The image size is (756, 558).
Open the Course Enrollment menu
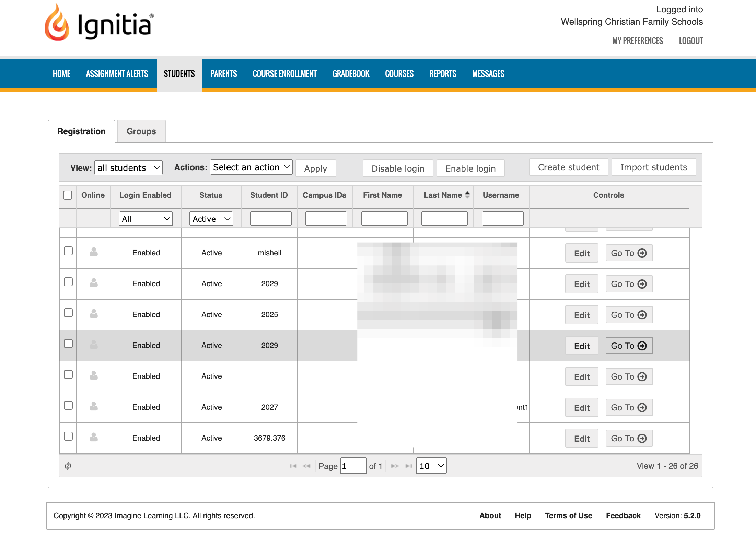(284, 74)
